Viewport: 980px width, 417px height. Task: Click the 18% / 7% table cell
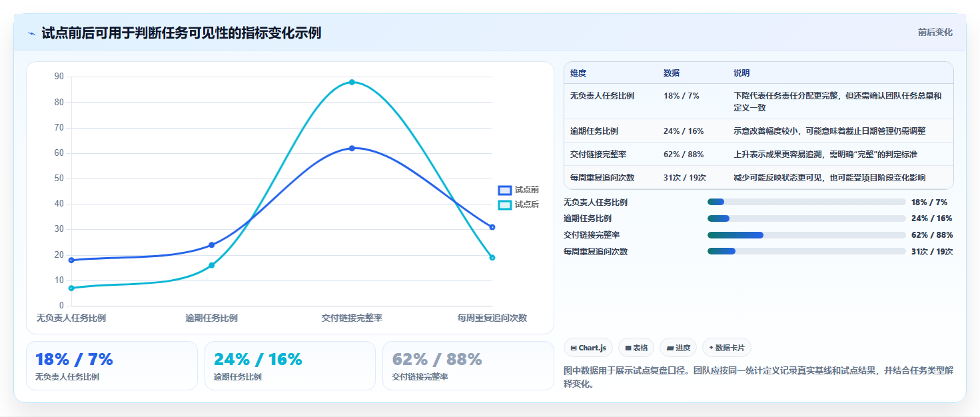pyautogui.click(x=682, y=96)
